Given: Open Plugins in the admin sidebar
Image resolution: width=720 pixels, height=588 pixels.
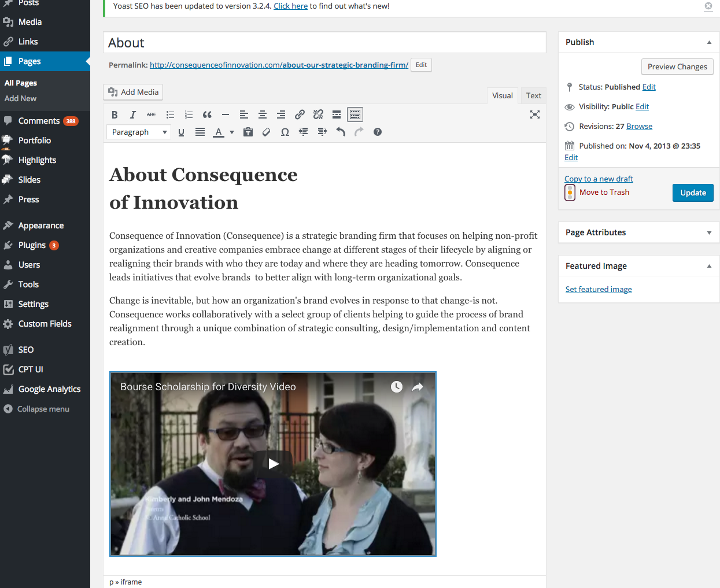Looking at the screenshot, I should pyautogui.click(x=45, y=245).
